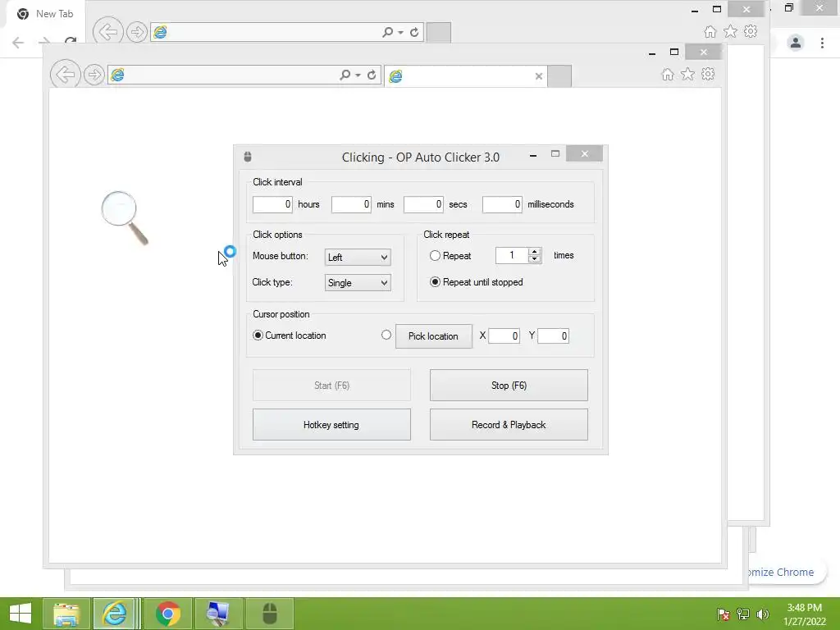Open new tab button in front Internet Explorer
840x630 pixels.
coord(559,76)
